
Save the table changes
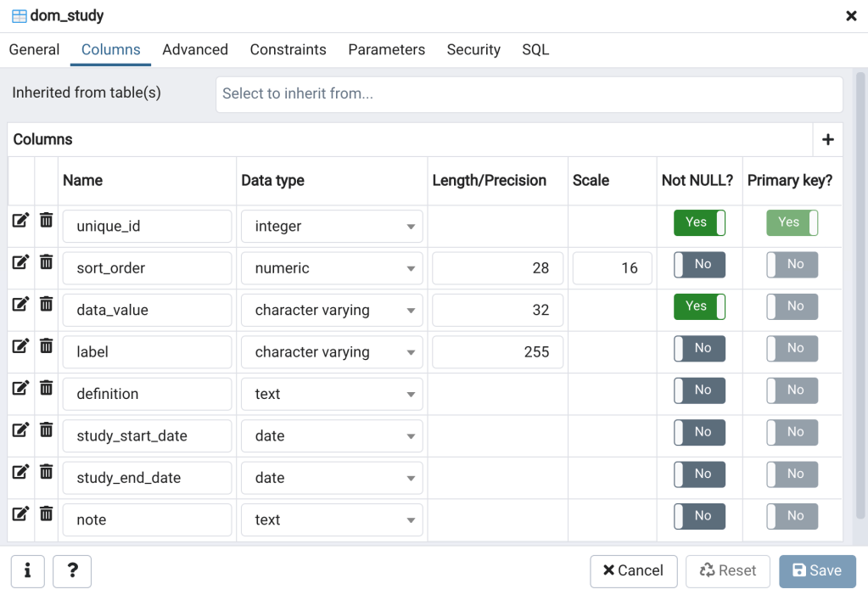pos(817,571)
